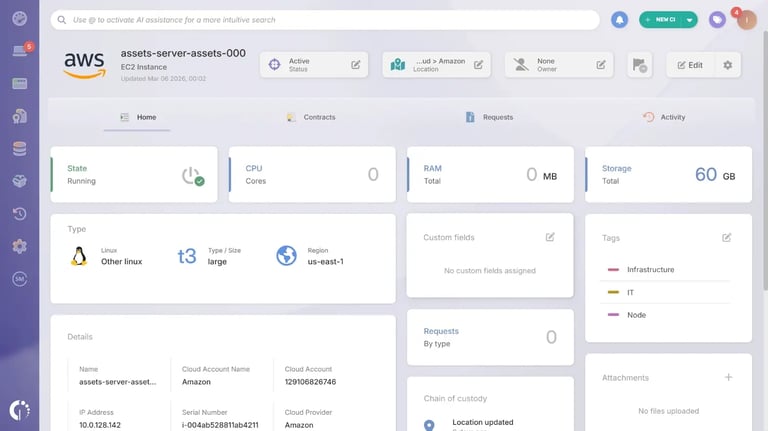Expand the NEW CI dropdown arrow
Image resolution: width=768 pixels, height=431 pixels.
pos(689,20)
